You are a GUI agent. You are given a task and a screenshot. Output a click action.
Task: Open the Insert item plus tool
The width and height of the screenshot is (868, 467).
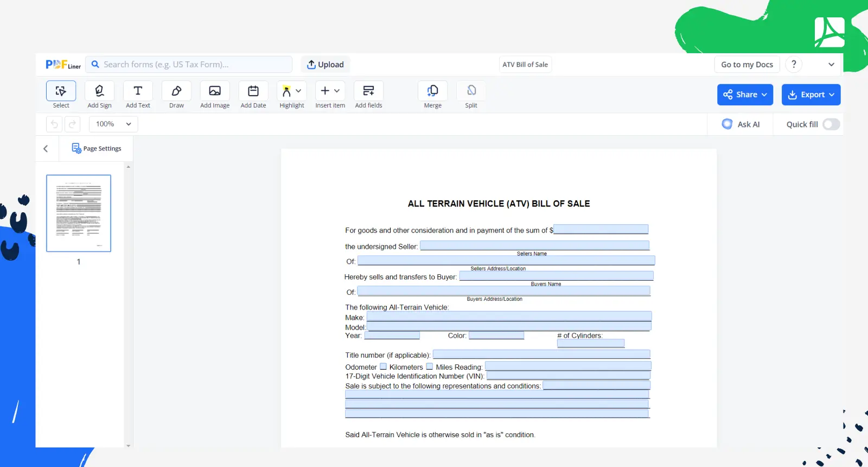(x=325, y=91)
